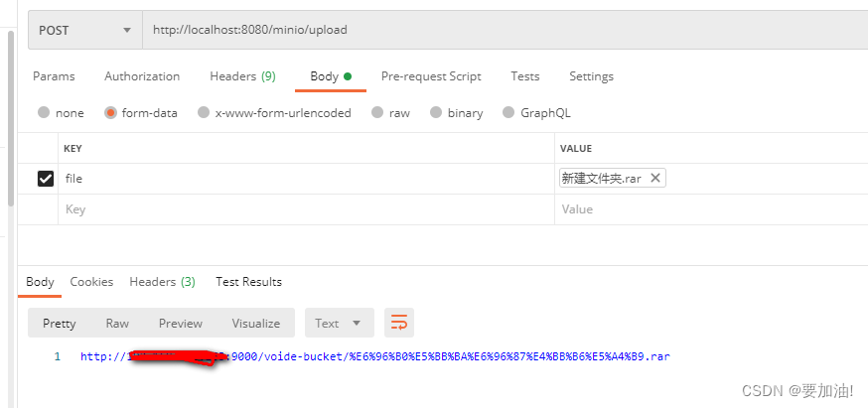868x408 pixels.
Task: Select the request Body tab
Action: (x=331, y=76)
